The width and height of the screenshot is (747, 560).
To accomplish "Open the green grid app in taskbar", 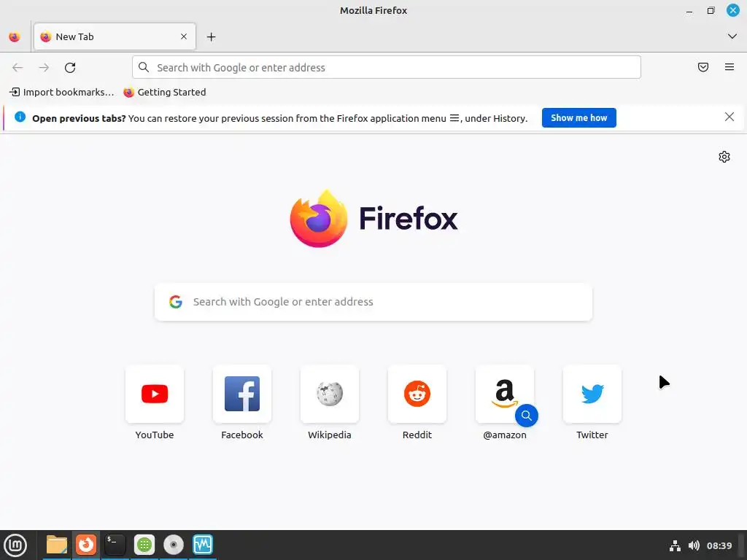I will click(x=144, y=545).
